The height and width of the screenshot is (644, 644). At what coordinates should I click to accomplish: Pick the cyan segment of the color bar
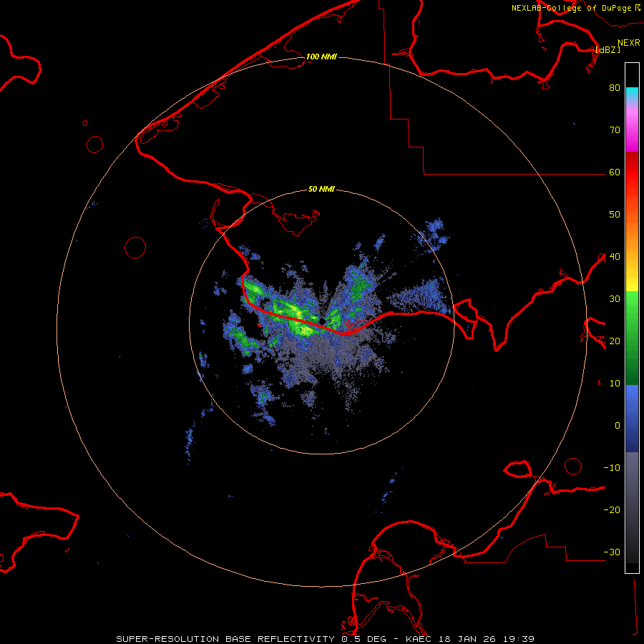632,94
